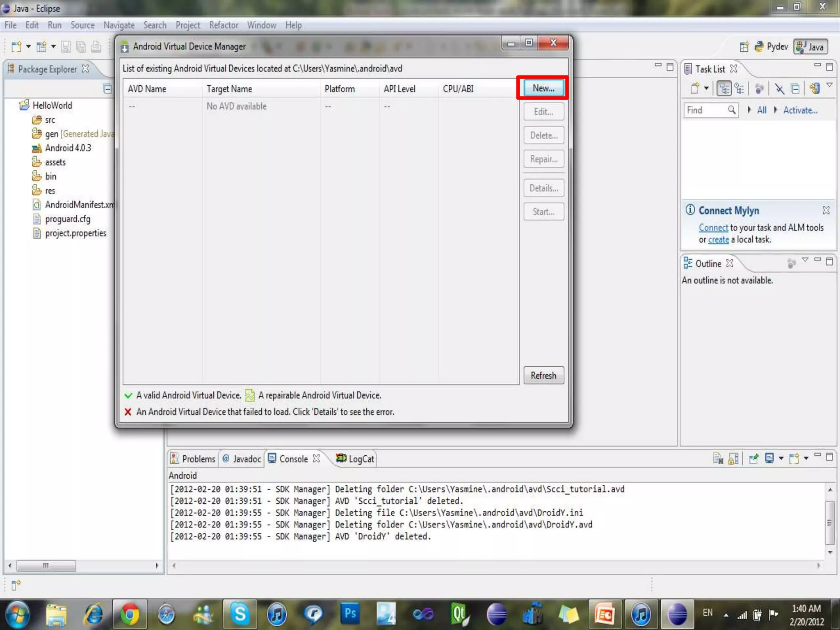This screenshot has height=630, width=840.
Task: Click the New... button in AVD Manager
Action: pyautogui.click(x=543, y=88)
